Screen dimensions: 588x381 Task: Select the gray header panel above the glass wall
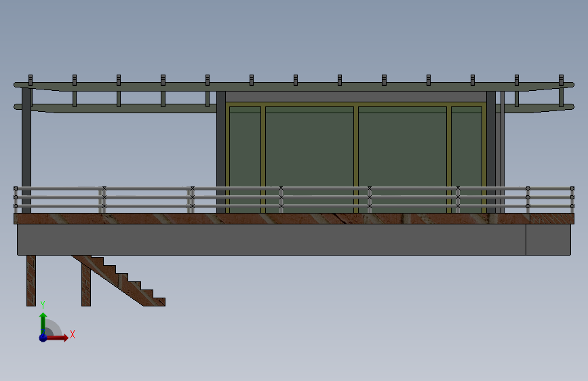click(356, 96)
